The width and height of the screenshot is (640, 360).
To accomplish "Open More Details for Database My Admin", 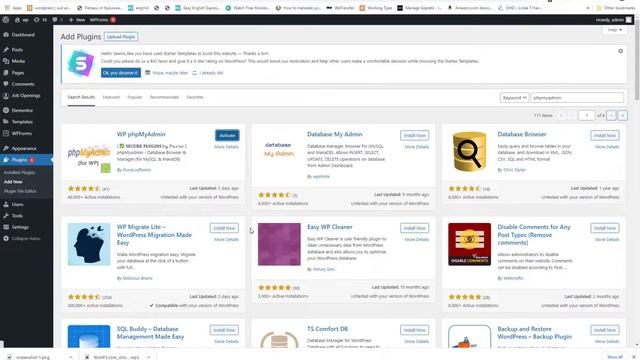I will coord(416,147).
